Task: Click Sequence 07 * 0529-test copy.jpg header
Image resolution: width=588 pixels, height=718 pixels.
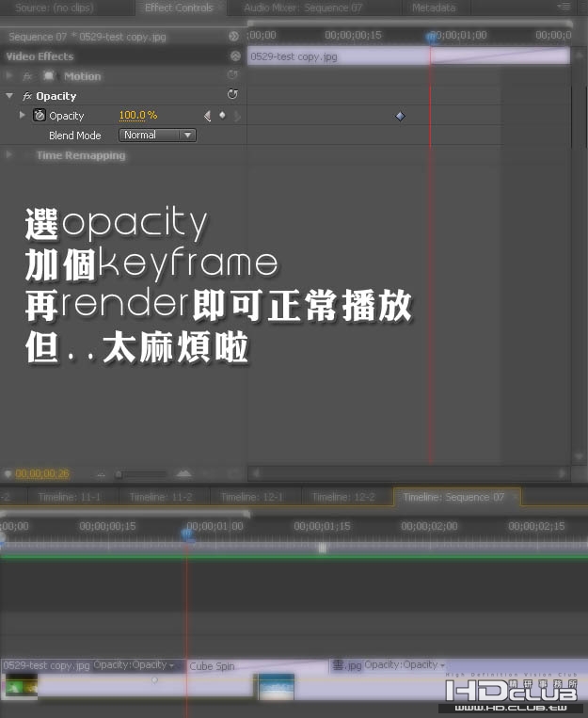Action: (87, 37)
